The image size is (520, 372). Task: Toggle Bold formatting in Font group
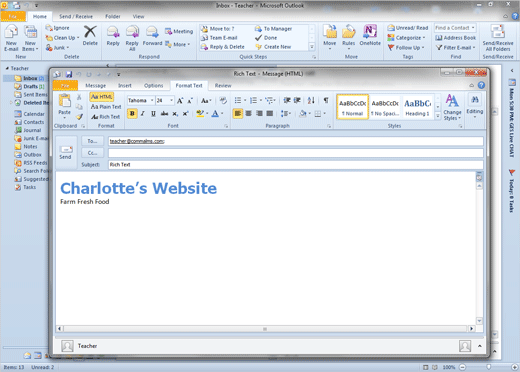(132, 114)
